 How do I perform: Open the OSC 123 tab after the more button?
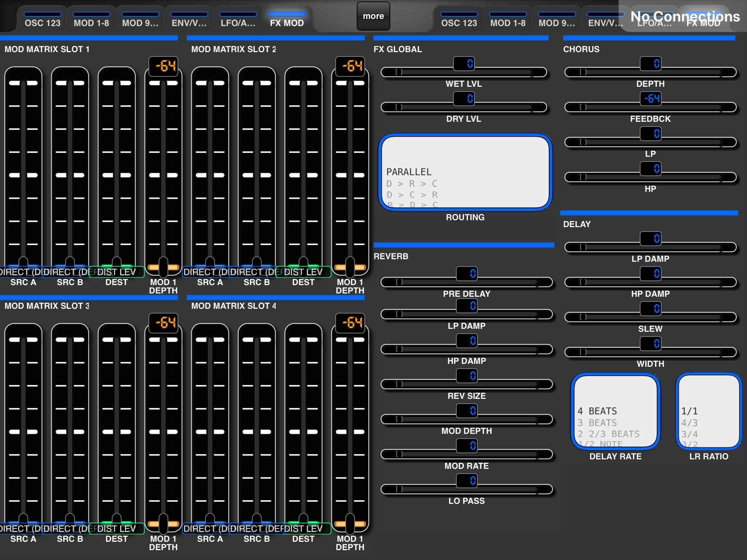pyautogui.click(x=459, y=20)
